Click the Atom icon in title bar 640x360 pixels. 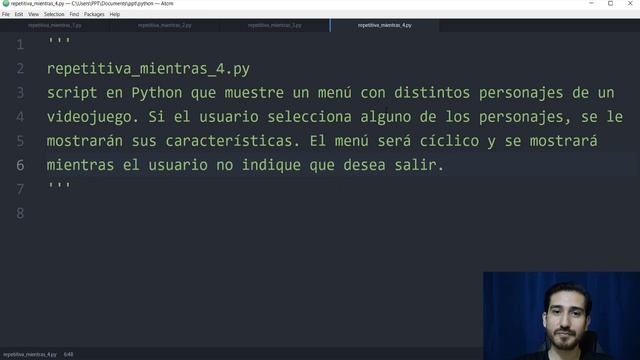[x=6, y=4]
